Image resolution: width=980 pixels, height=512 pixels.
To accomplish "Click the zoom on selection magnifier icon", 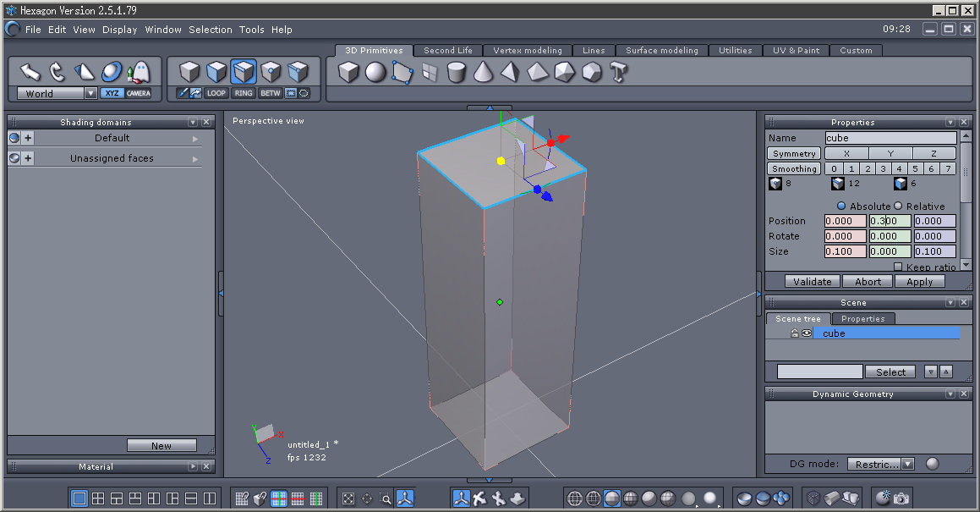I will 386,498.
